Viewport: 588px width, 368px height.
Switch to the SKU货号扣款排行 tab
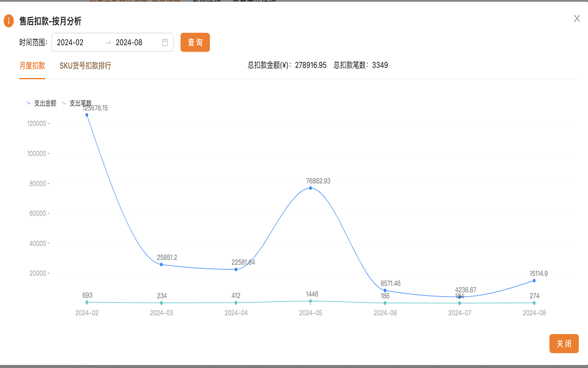[x=85, y=66]
